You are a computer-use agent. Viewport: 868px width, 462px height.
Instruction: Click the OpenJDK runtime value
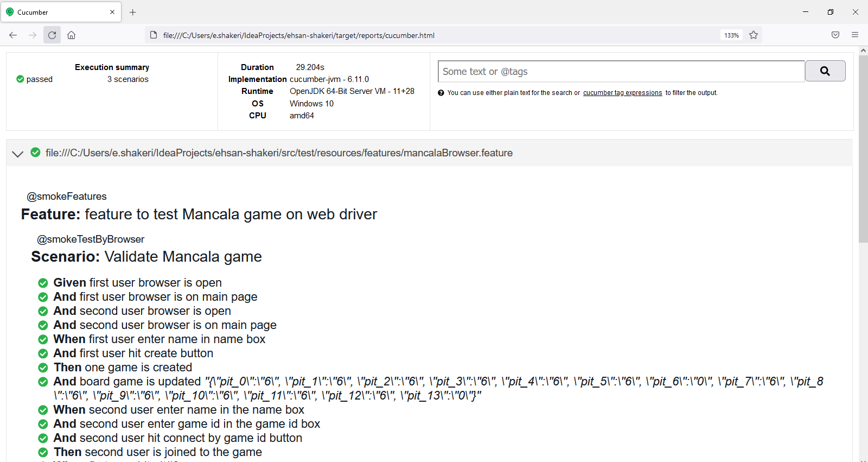pos(352,91)
